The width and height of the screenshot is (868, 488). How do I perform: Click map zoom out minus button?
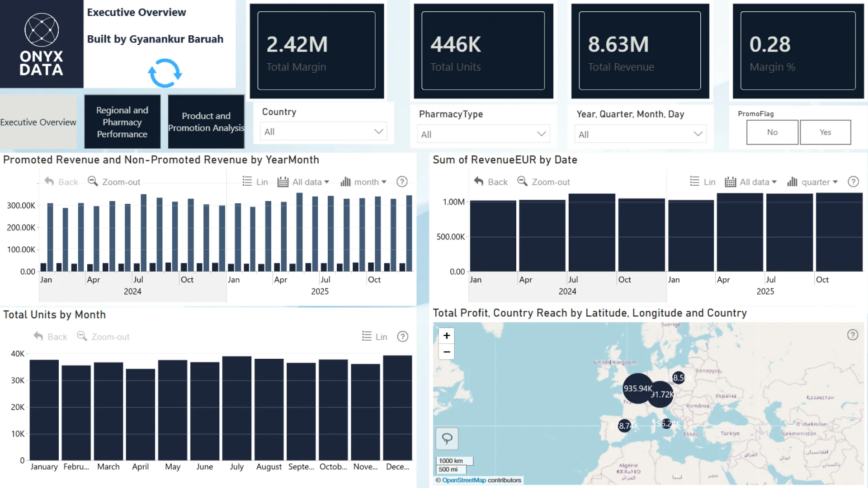coord(447,352)
